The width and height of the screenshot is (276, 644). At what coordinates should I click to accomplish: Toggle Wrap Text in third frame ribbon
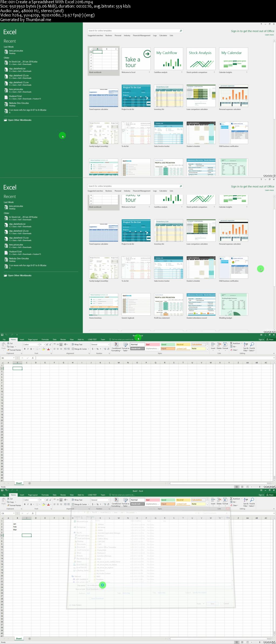point(77,345)
